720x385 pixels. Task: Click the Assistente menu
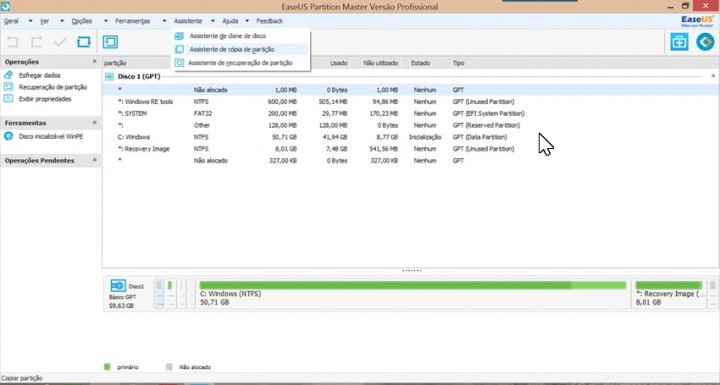(x=188, y=21)
